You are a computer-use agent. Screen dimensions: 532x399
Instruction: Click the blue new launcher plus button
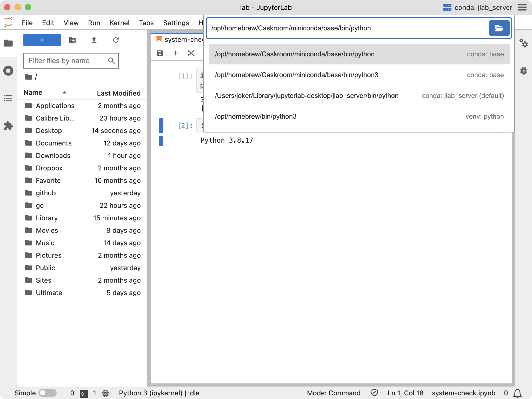pos(42,40)
